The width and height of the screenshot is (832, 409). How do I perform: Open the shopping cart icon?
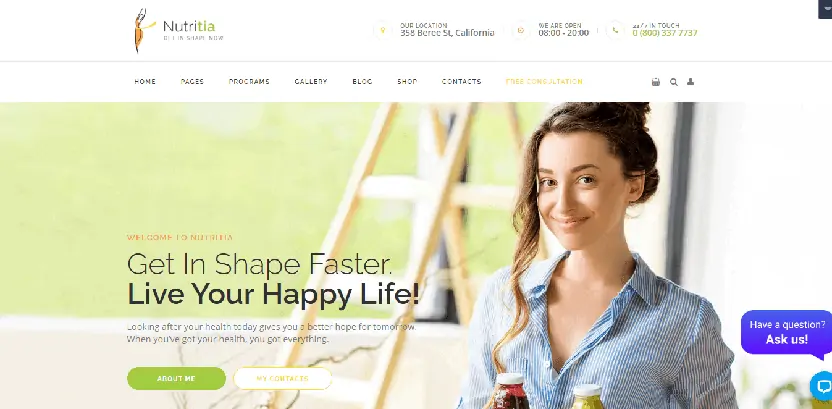point(656,82)
